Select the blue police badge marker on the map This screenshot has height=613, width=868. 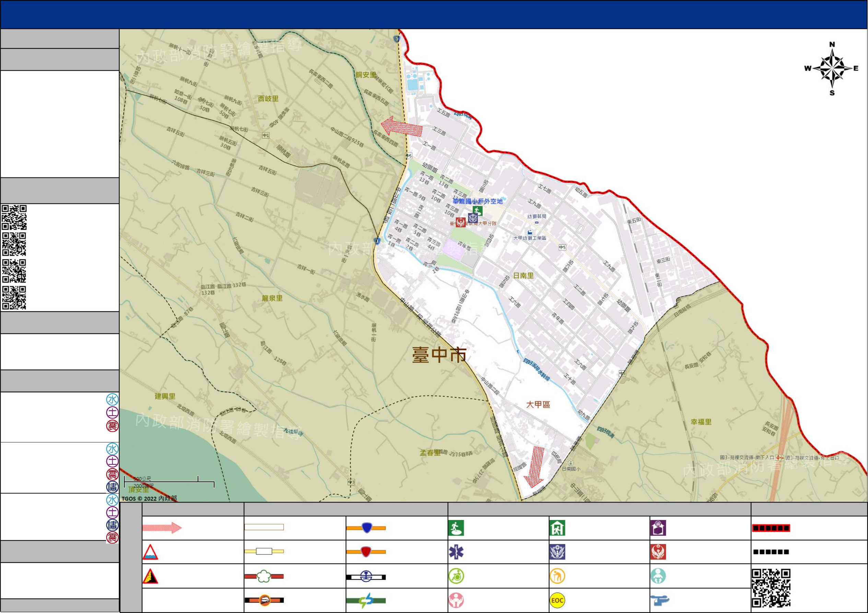point(472,218)
